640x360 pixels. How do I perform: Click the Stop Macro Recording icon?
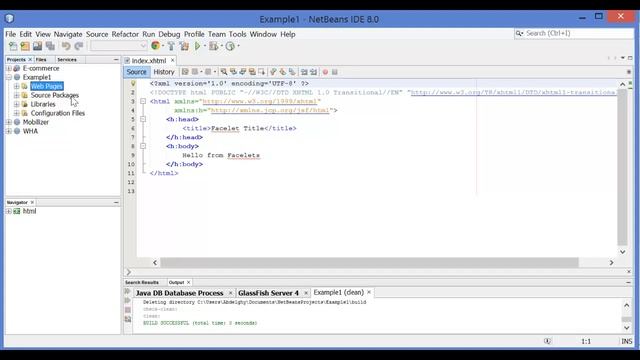[335, 72]
